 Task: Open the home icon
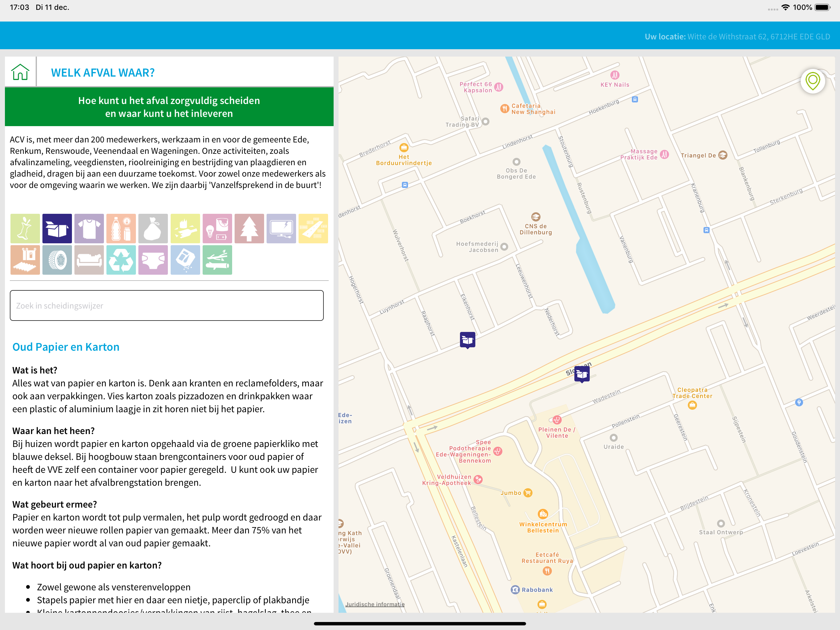coord(20,72)
